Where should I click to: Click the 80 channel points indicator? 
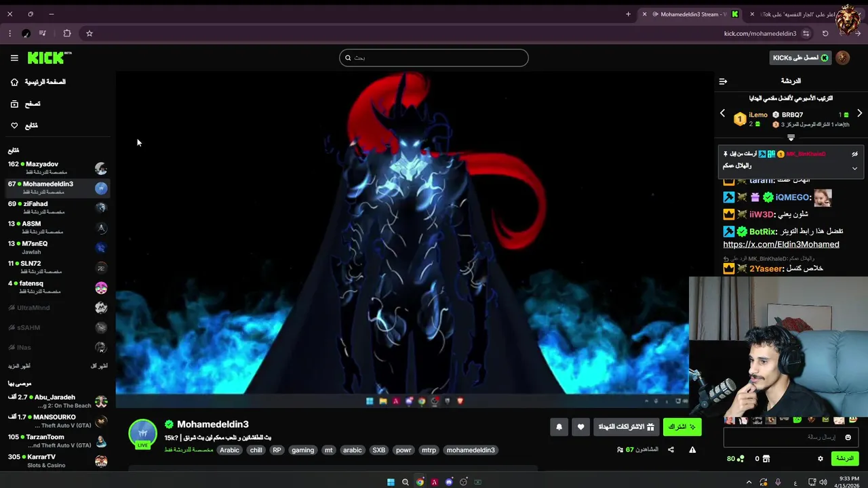(x=736, y=459)
